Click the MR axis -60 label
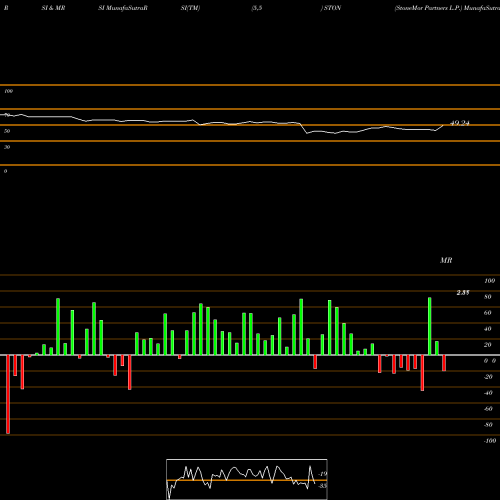Viewport: 500px width, 500px height. click(x=488, y=409)
